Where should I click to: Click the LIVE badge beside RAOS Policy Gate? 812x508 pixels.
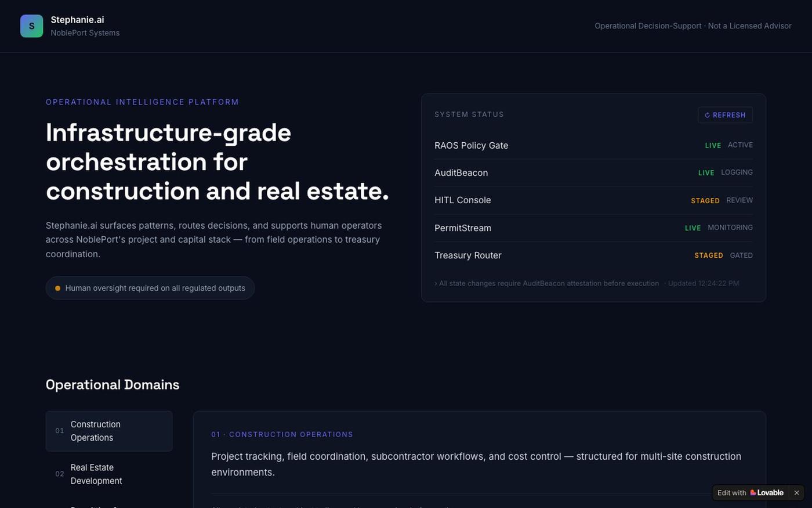(713, 146)
